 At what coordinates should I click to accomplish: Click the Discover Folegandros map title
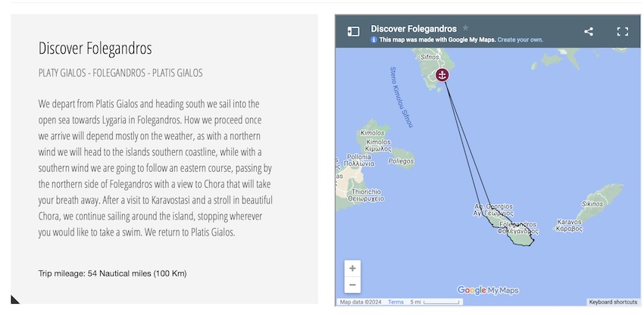pyautogui.click(x=414, y=29)
